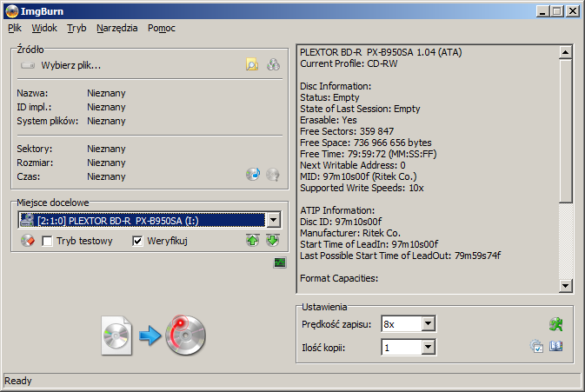Viewport: 585px width, 392px height.
Task: Click the 'Free Time: 79:59:72' line
Action: (369, 154)
